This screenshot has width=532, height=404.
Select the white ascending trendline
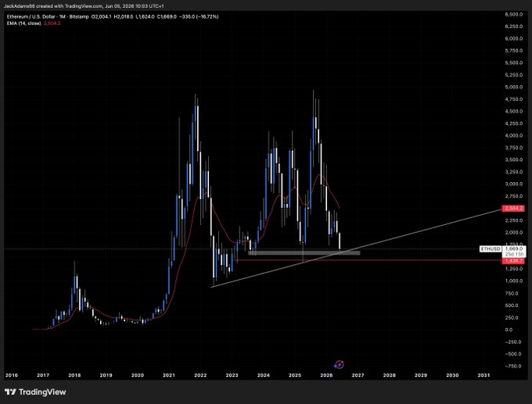[x=356, y=248]
